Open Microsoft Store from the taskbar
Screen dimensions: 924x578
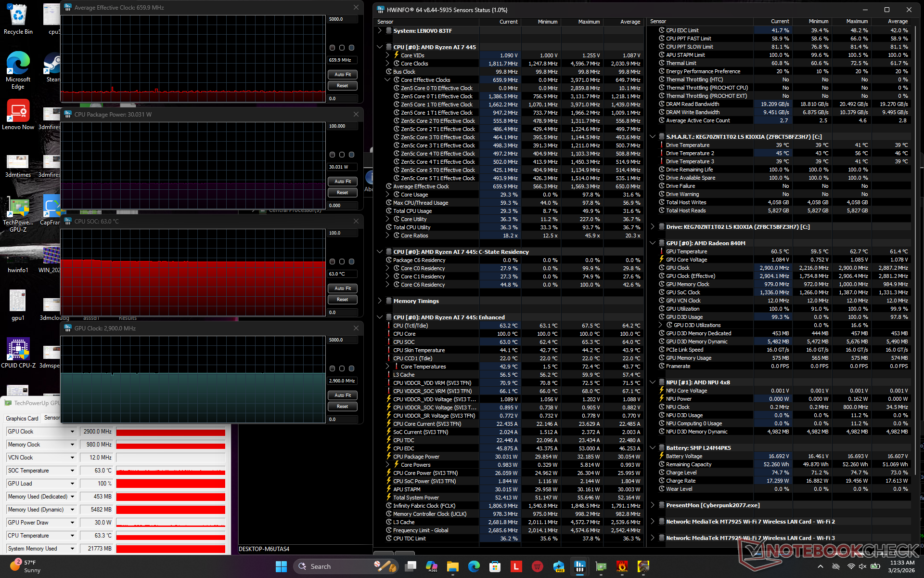(495, 566)
